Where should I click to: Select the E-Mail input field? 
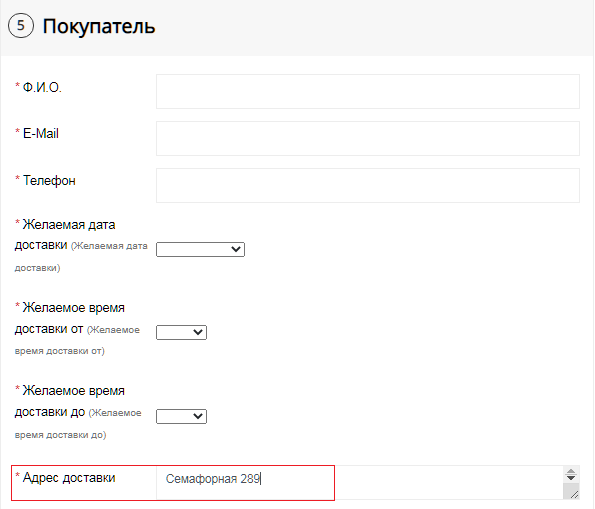click(x=368, y=139)
